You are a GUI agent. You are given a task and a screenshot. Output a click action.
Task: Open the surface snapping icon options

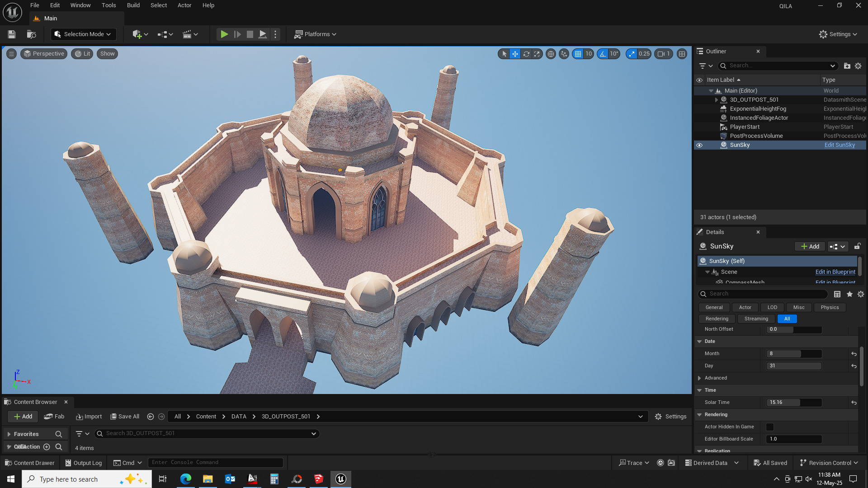coord(564,54)
